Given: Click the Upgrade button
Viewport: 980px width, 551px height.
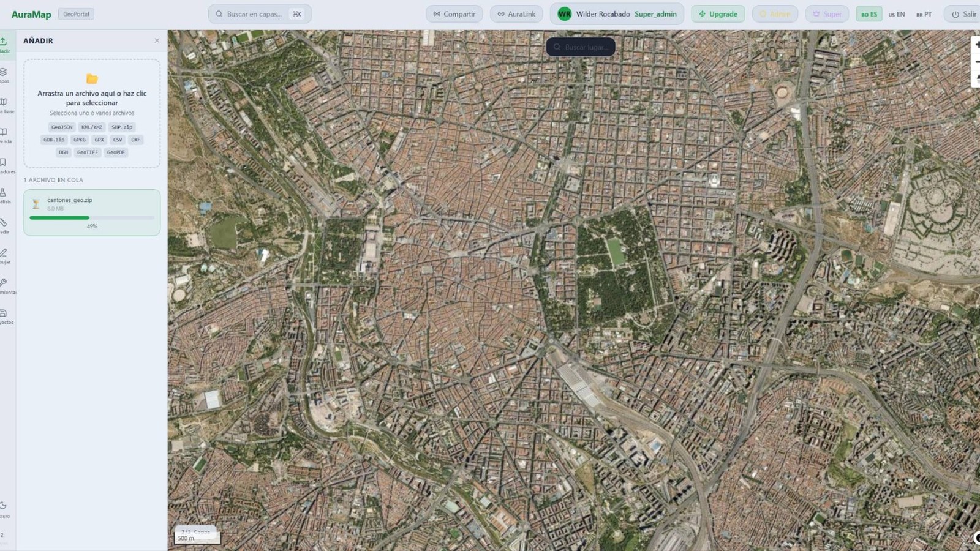Looking at the screenshot, I should [x=718, y=14].
